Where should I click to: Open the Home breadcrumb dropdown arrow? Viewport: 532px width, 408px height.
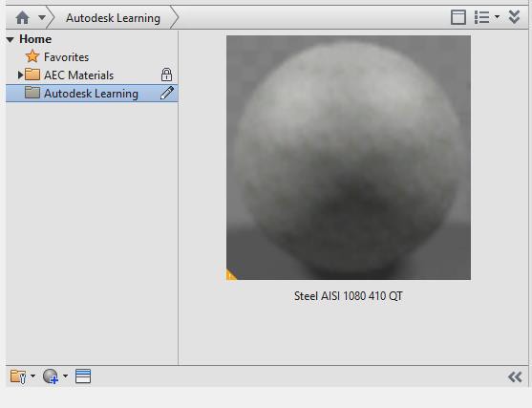click(x=42, y=17)
